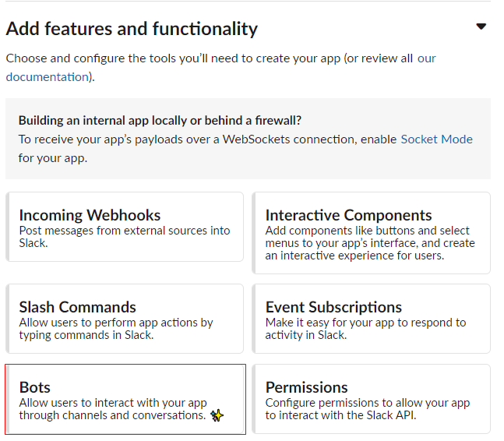Viewport: 504px width, 441px height.
Task: Open the Interactive Components card
Action: [372, 233]
